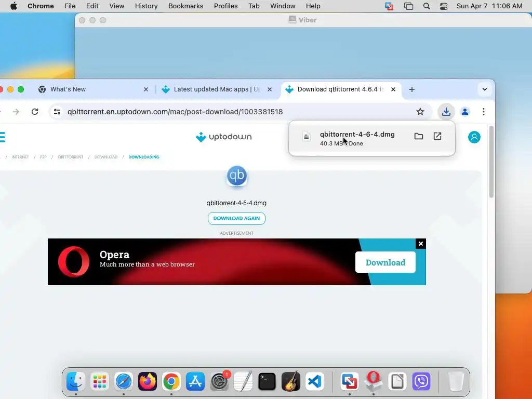This screenshot has height=399, width=532.
Task: Open Launchpad from the Dock
Action: coord(99,381)
